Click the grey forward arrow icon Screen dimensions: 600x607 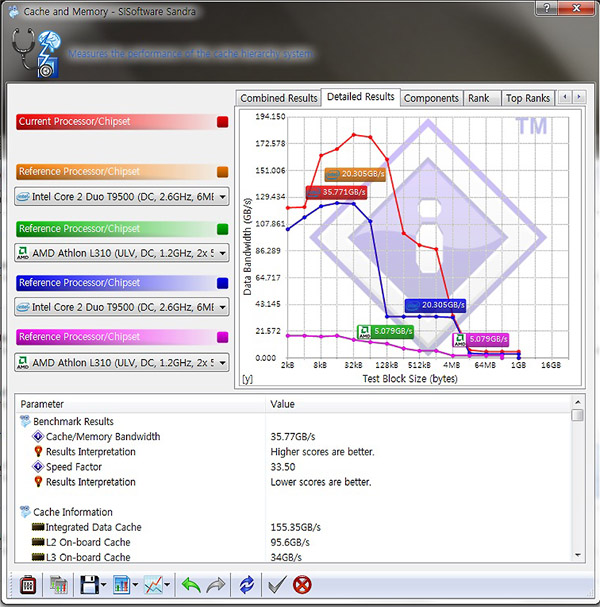coord(216,585)
